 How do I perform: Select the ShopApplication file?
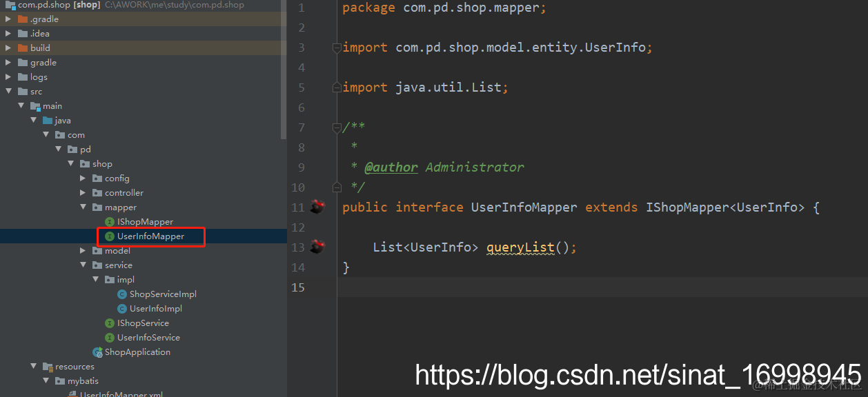point(137,352)
